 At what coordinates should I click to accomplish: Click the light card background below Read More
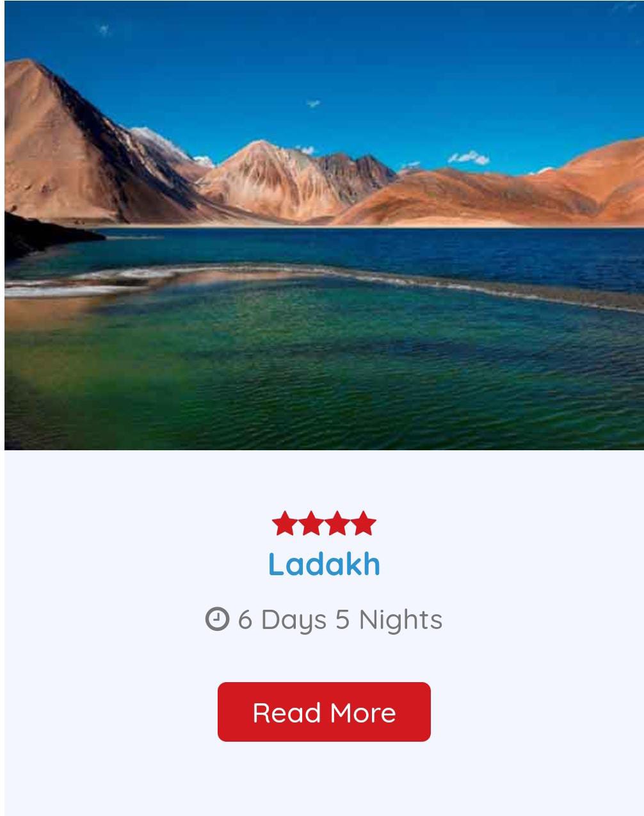pos(324,778)
